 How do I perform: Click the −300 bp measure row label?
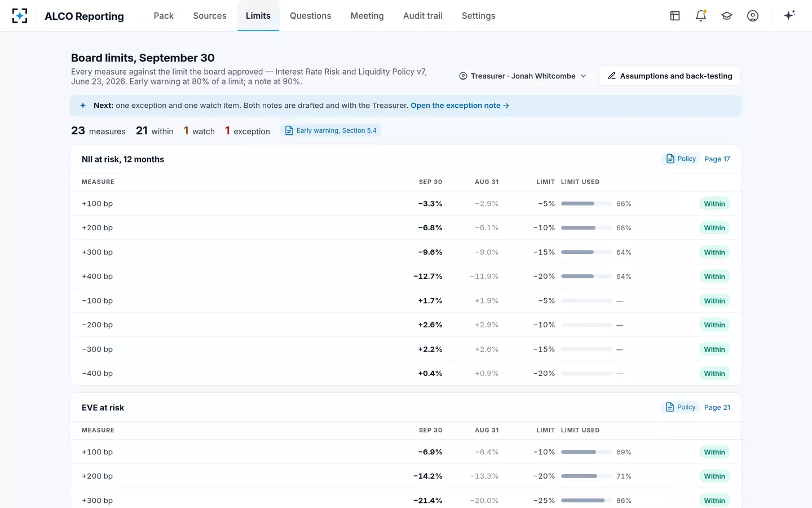[x=97, y=349]
